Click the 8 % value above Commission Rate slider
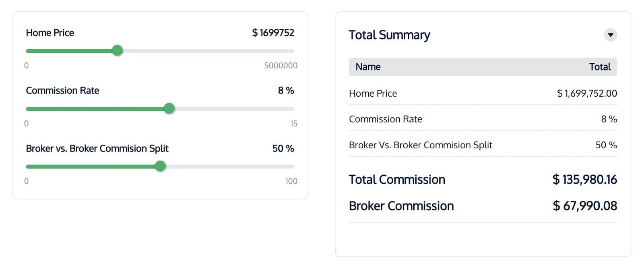The width and height of the screenshot is (644, 266). (286, 91)
